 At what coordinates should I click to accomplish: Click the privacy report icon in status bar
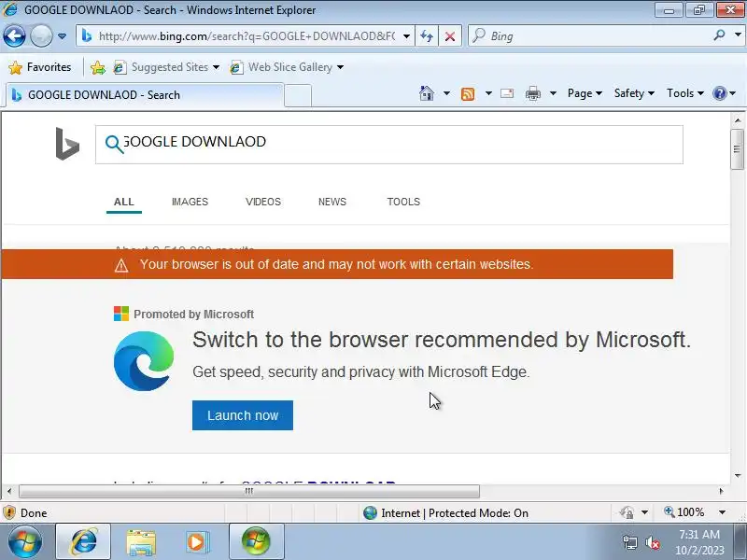(x=627, y=512)
